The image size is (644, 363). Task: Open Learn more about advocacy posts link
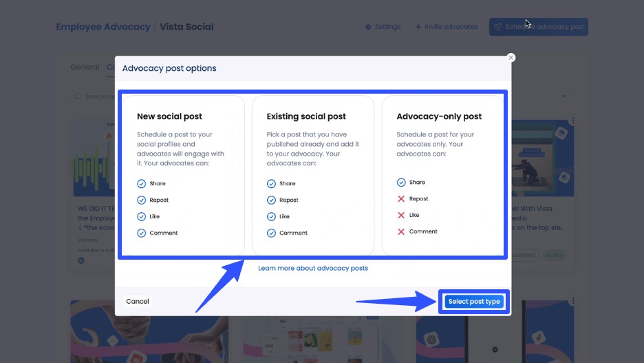(x=313, y=268)
